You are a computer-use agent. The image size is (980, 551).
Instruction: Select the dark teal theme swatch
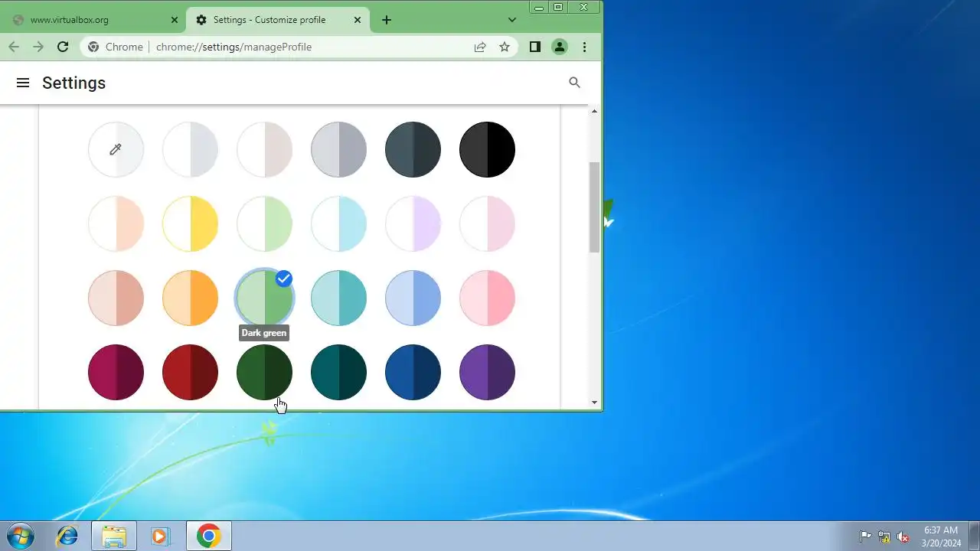[x=338, y=372]
